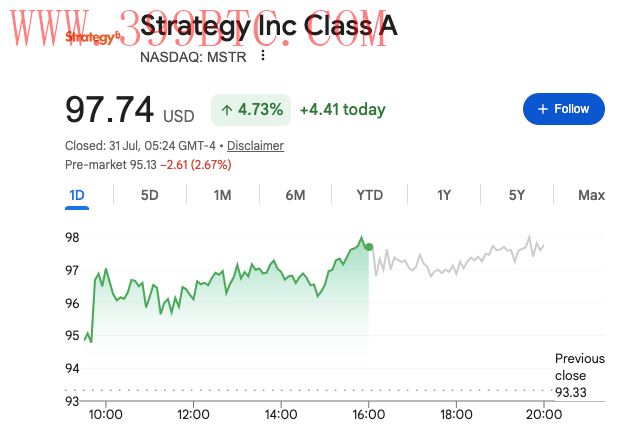Click the Strategy Inc Class A title
Screen dimensions: 623x435
pos(269,25)
